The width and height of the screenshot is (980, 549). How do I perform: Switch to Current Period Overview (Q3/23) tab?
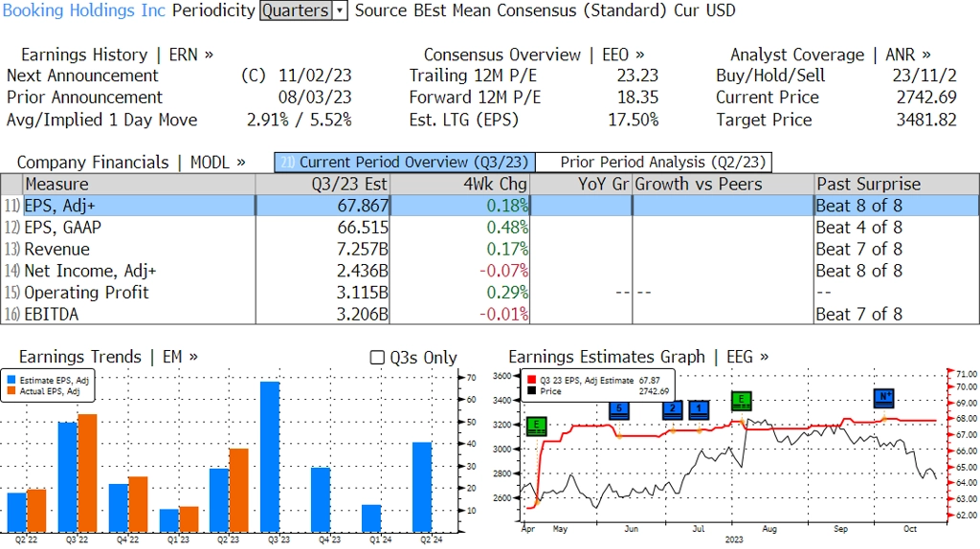click(x=405, y=163)
